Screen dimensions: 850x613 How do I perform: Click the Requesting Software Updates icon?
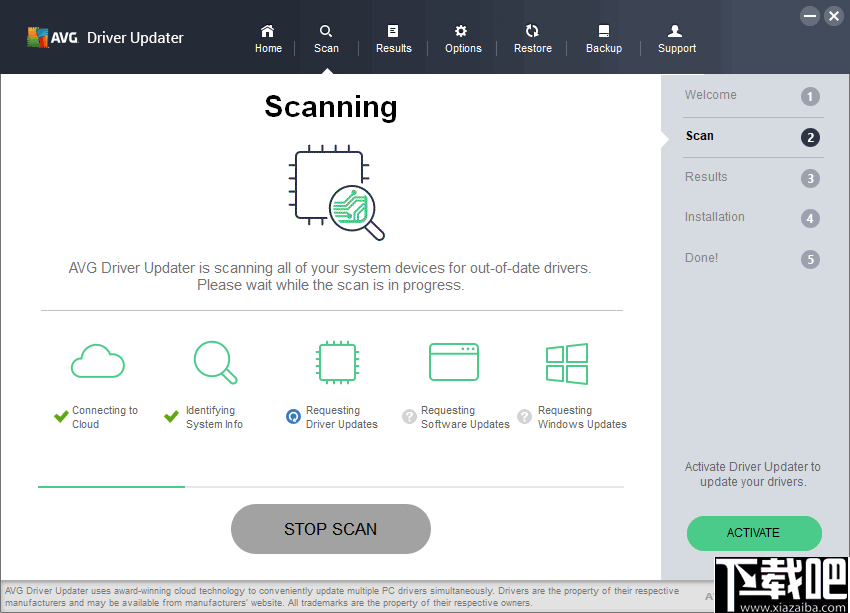coord(454,362)
